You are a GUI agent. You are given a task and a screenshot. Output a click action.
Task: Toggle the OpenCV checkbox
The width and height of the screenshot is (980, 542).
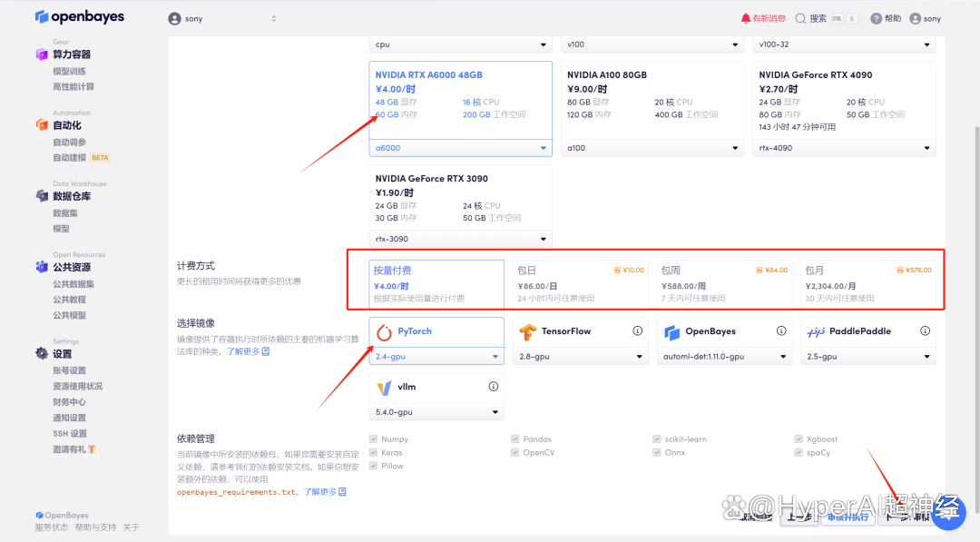click(515, 453)
